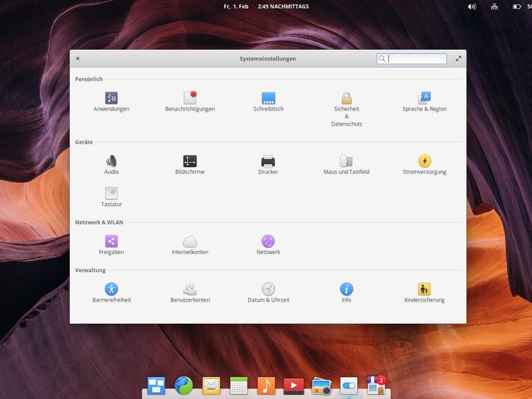Screen dimensions: 532x399
Task: Open the Info settings
Action: [x=346, y=293]
